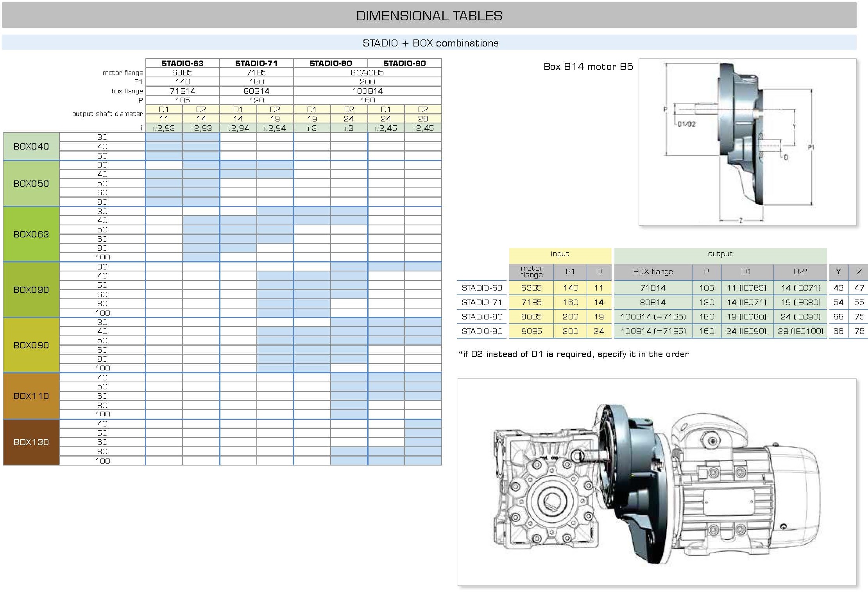Viewport: 868px width, 594px height.
Task: Select the 80/90B5 motor flange cell
Action: tap(367, 73)
